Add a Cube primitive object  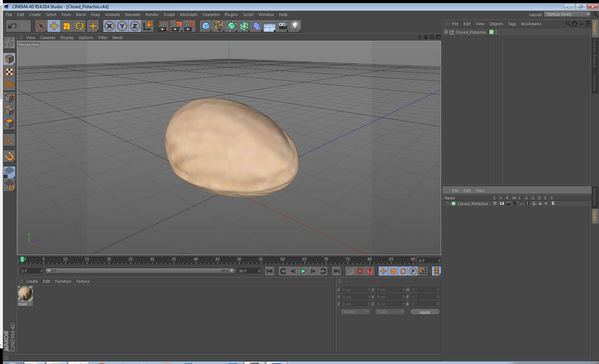click(206, 26)
